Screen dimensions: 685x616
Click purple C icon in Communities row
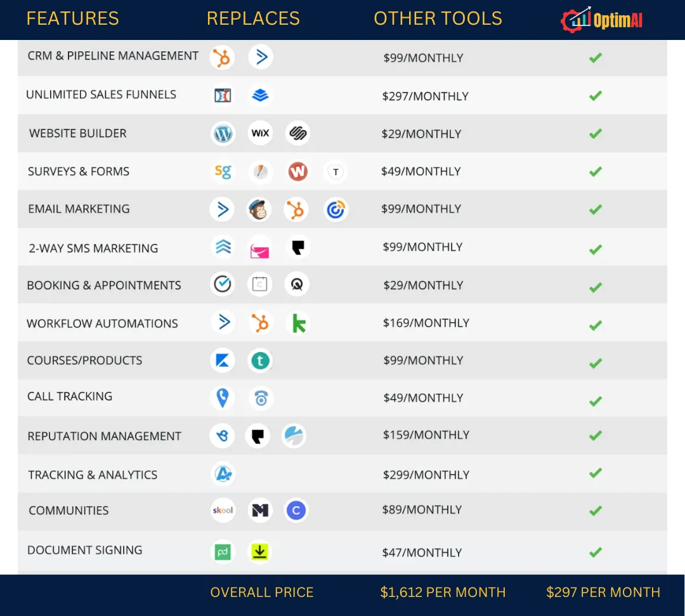(296, 510)
